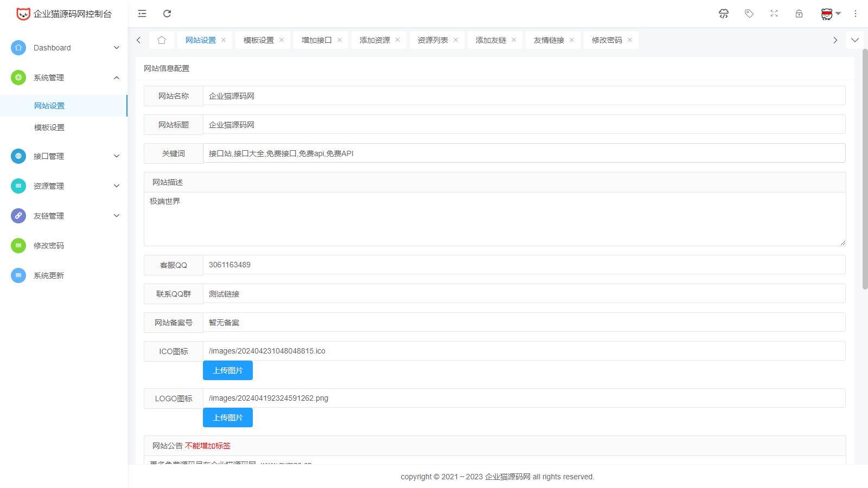Collapse the sidebar with the menu fold icon

click(142, 14)
